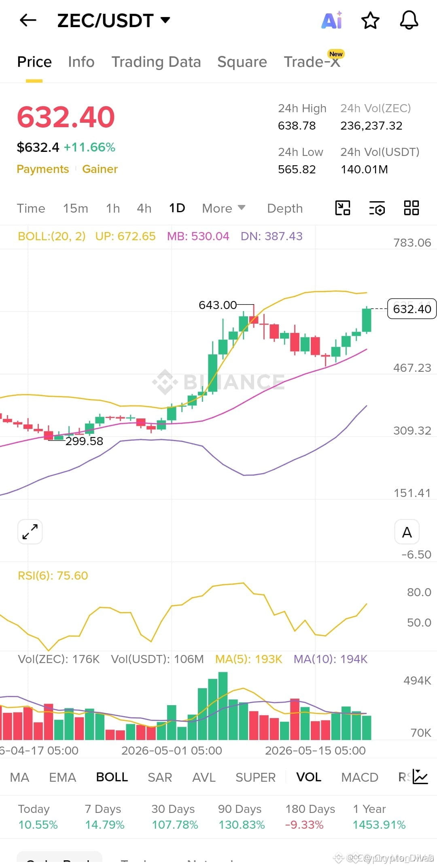This screenshot has height=868, width=437.
Task: Open the grid layout icon
Action: coord(412,208)
